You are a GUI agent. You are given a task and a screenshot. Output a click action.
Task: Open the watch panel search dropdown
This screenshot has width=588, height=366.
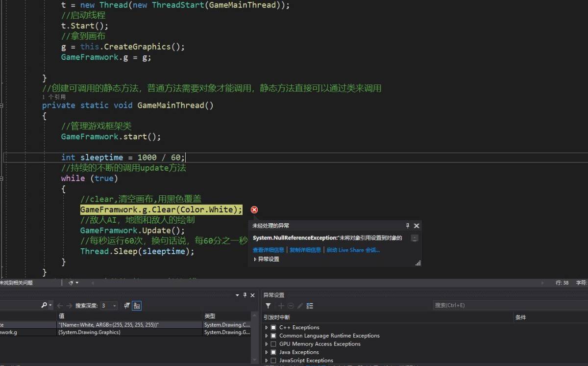(50, 306)
